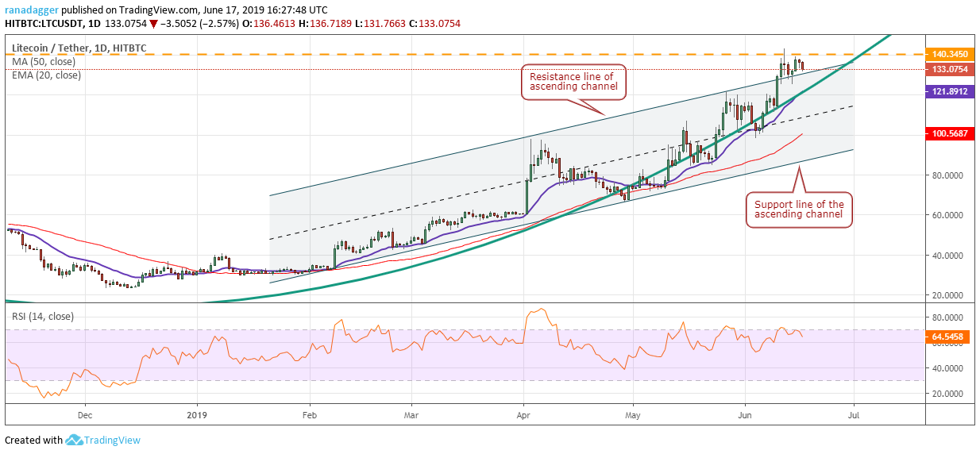Click the dark 133.0754 current price label
Screen dimensions: 980x454
951,69
